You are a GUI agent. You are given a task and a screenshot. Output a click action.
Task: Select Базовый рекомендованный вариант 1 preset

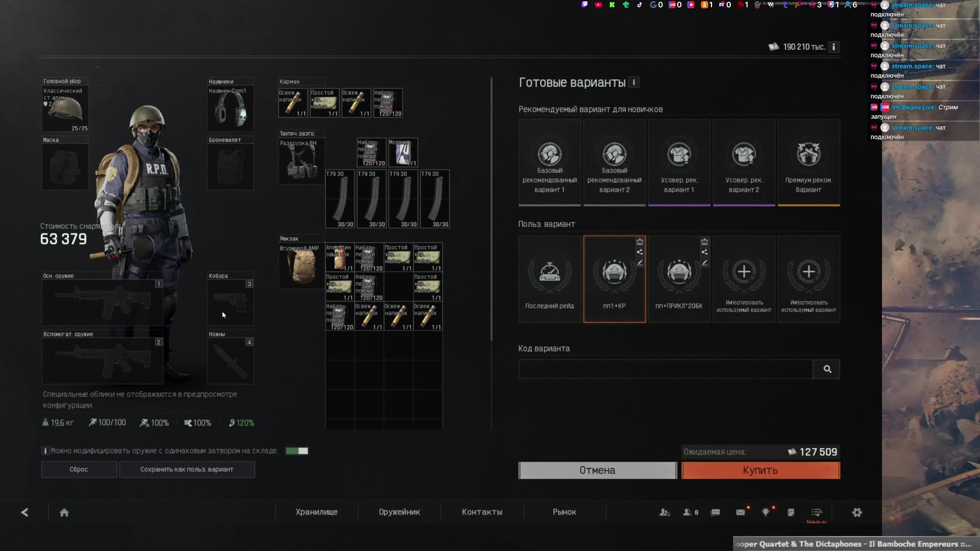coord(550,163)
